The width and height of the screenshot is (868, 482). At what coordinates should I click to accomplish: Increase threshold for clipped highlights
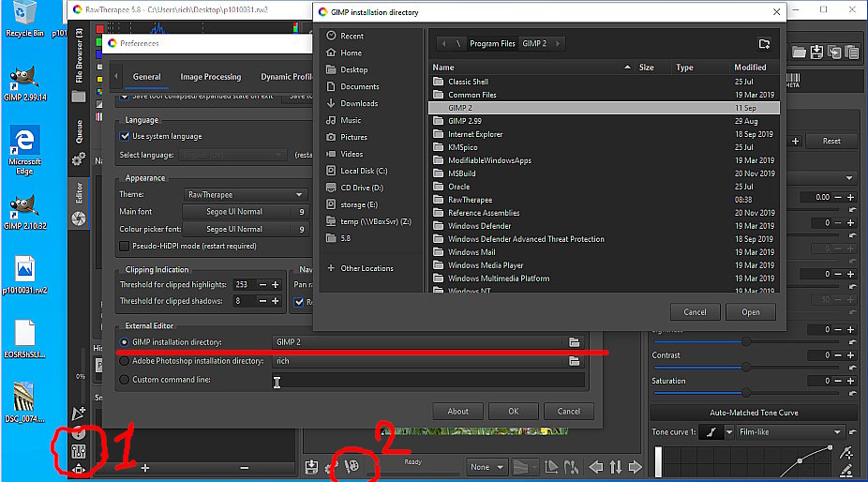click(276, 285)
